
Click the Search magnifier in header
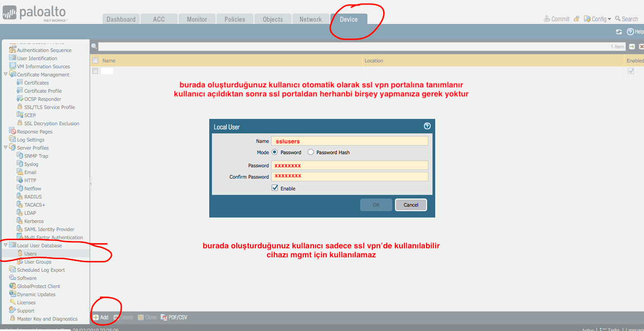[x=618, y=19]
